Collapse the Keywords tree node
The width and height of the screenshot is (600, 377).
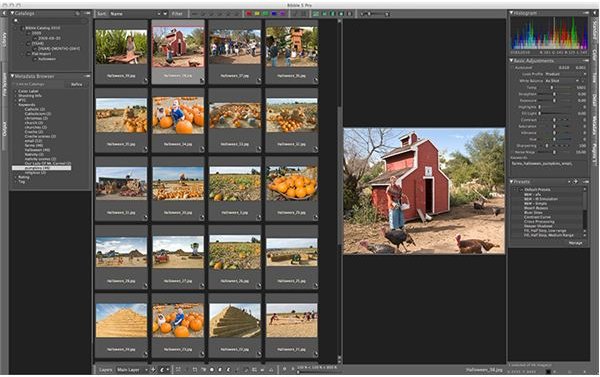point(15,104)
